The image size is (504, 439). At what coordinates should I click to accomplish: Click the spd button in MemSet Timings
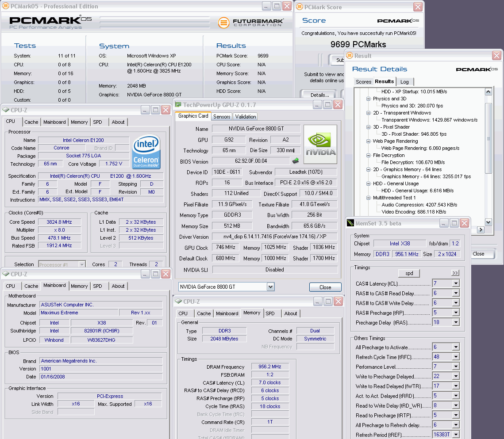pos(409,273)
